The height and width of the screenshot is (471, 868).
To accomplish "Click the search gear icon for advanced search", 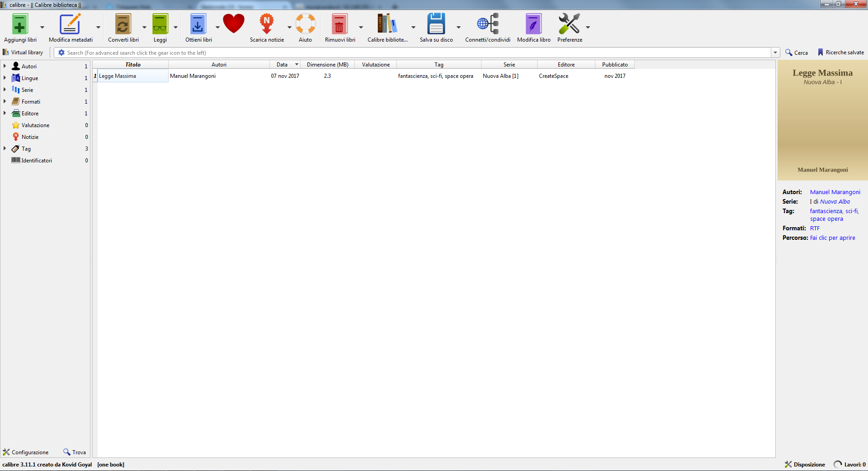I will coord(61,52).
